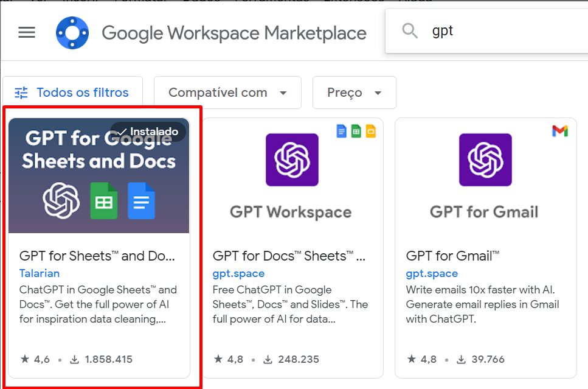
Task: Click the search magnifier icon
Action: [x=410, y=31]
